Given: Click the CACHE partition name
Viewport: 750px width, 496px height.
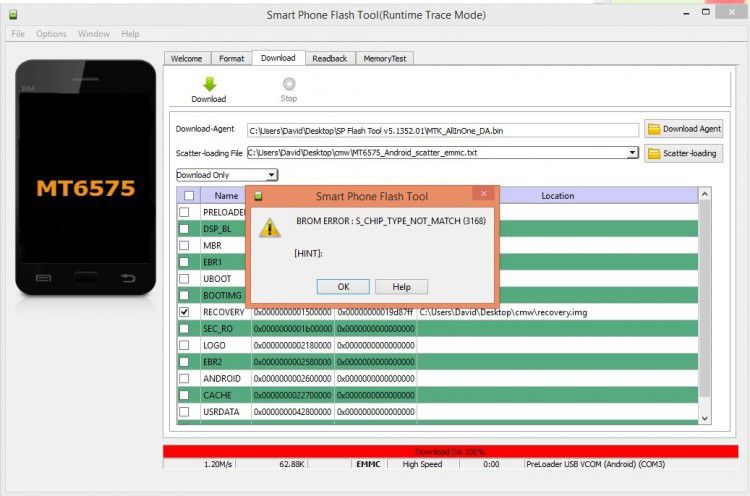Looking at the screenshot, I should [217, 395].
